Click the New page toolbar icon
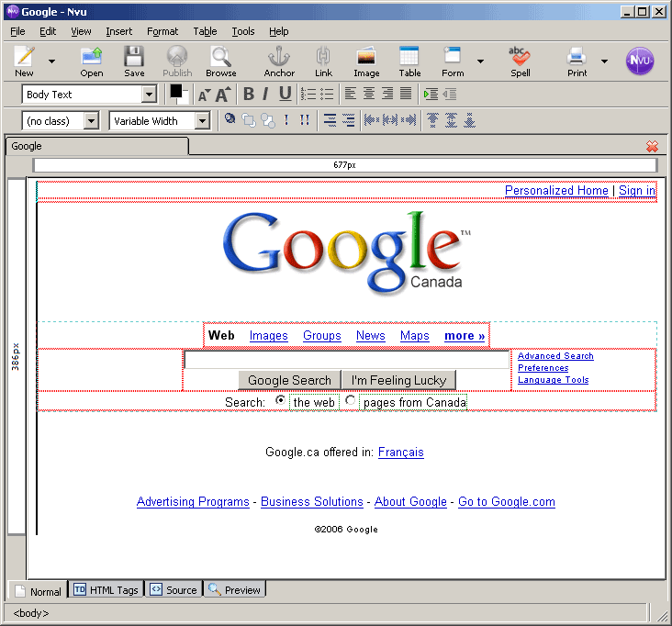The width and height of the screenshot is (672, 626). click(x=25, y=61)
